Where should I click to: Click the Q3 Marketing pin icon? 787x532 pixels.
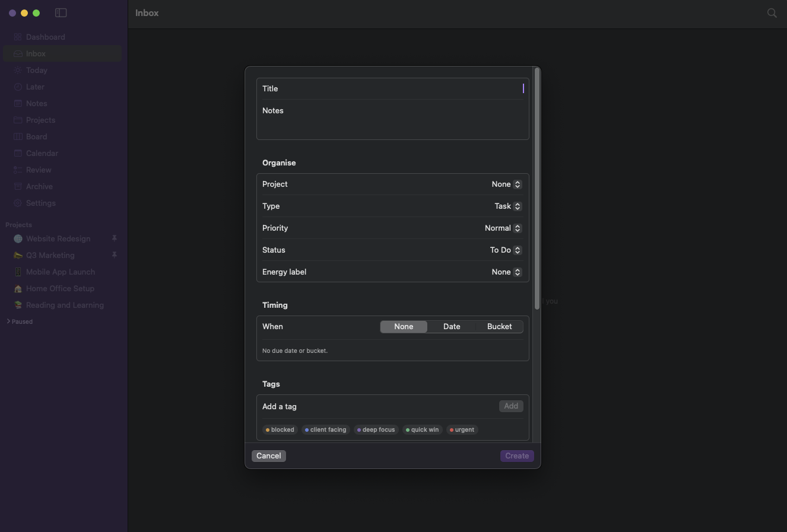[115, 255]
